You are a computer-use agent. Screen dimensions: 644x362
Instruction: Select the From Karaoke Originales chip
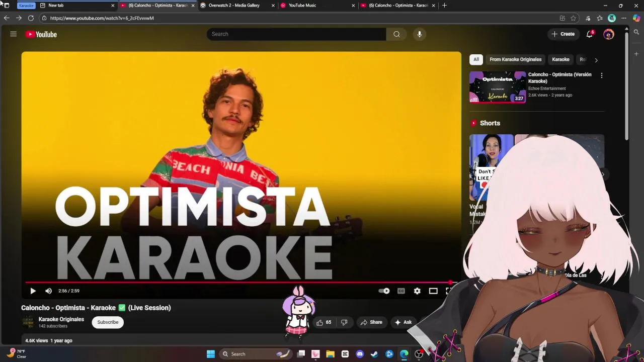click(515, 59)
